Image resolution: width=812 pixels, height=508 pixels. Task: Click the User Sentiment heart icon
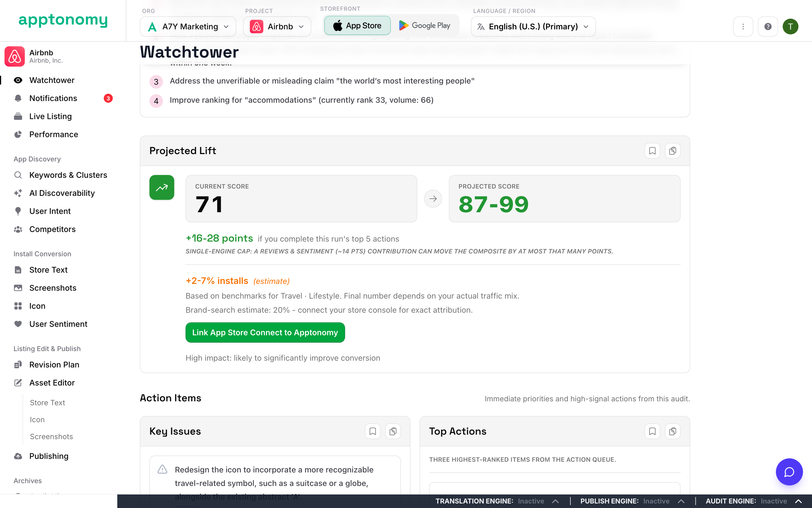click(x=18, y=324)
